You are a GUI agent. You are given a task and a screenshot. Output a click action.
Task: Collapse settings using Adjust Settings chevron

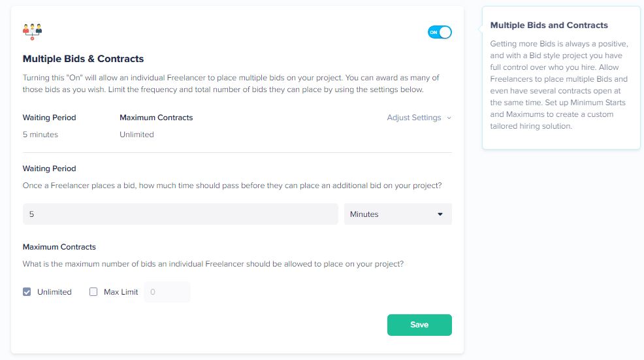click(x=449, y=118)
